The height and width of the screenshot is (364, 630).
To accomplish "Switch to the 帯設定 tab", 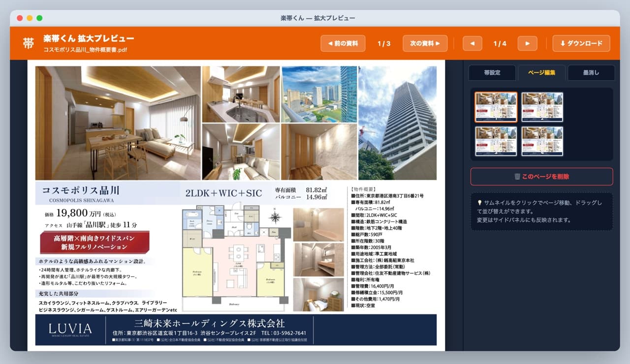I will pyautogui.click(x=492, y=73).
